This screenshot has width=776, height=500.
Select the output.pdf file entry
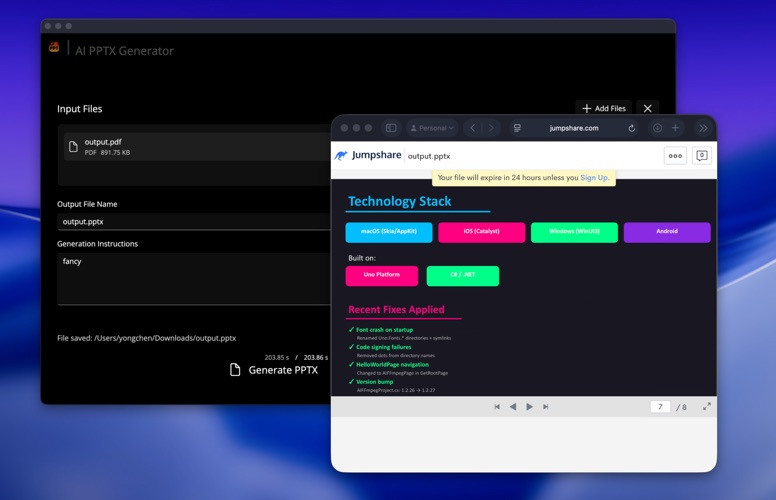(x=198, y=147)
